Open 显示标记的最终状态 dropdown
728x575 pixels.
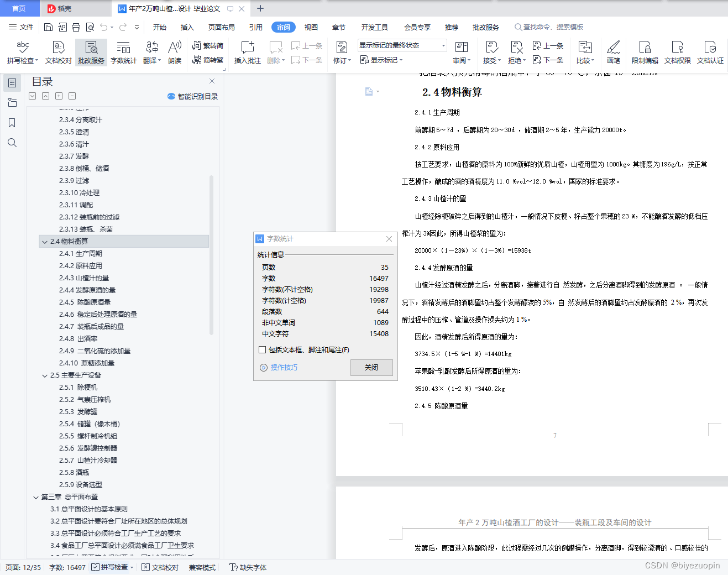click(x=402, y=45)
